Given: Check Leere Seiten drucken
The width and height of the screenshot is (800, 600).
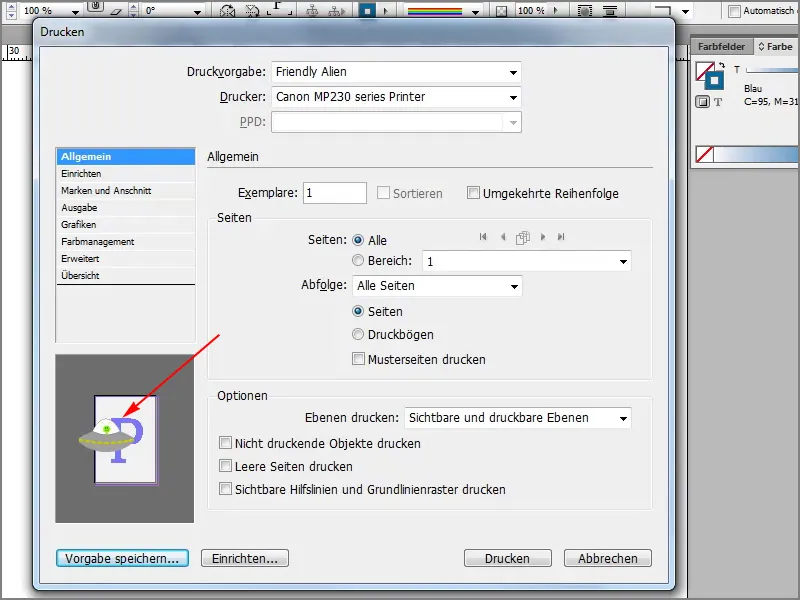Looking at the screenshot, I should (225, 466).
